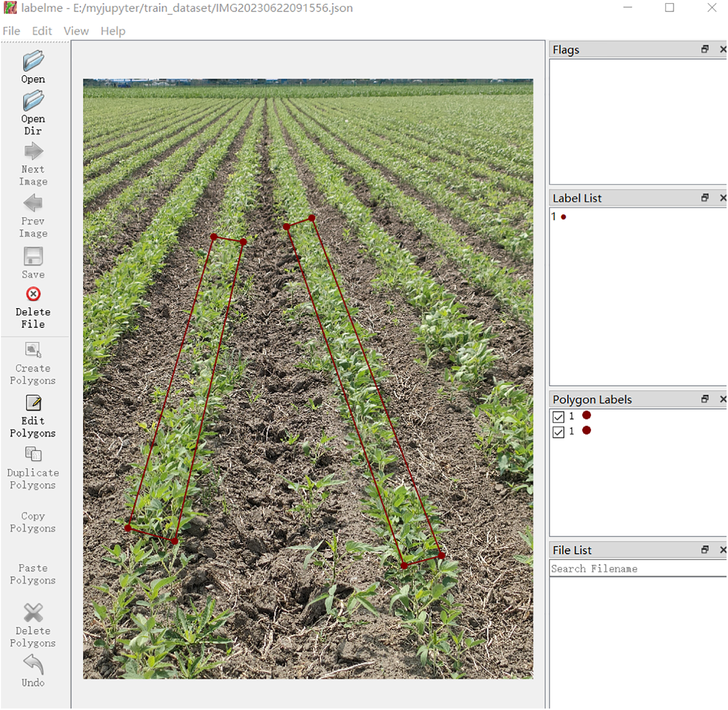Float the Polygon Labels panel
The width and height of the screenshot is (728, 710).
(x=705, y=399)
